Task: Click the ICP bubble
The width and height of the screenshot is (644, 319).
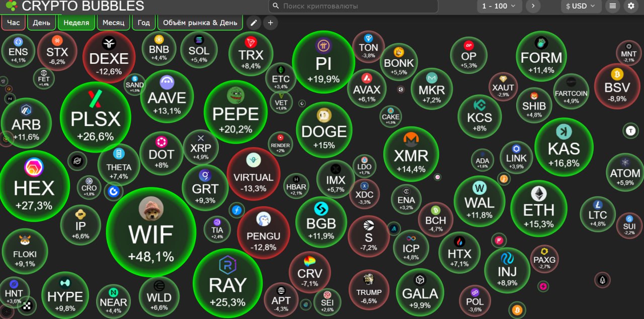Action: click(x=411, y=247)
